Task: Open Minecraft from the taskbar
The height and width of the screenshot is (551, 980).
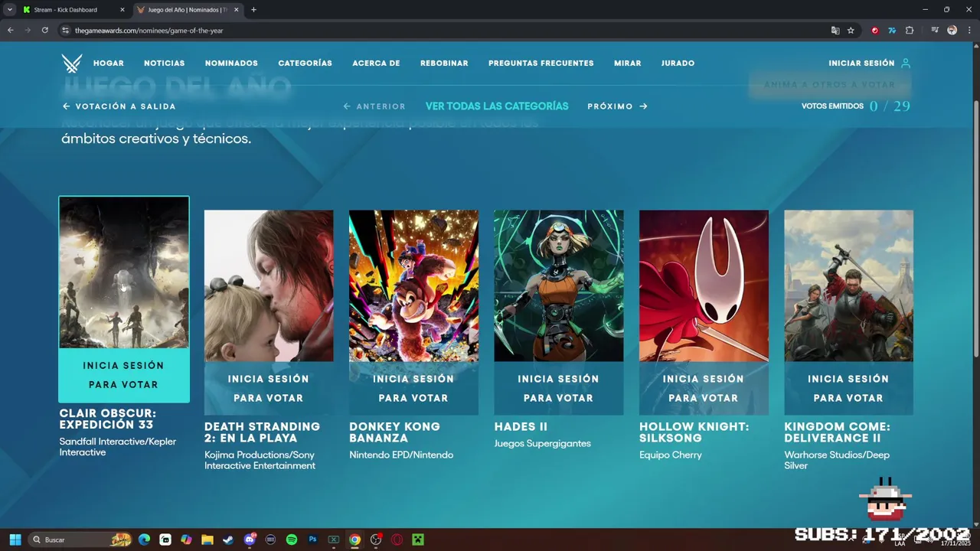Action: (418, 540)
